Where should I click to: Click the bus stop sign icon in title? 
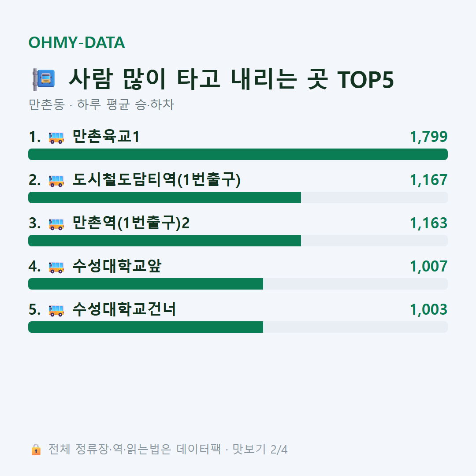44,79
